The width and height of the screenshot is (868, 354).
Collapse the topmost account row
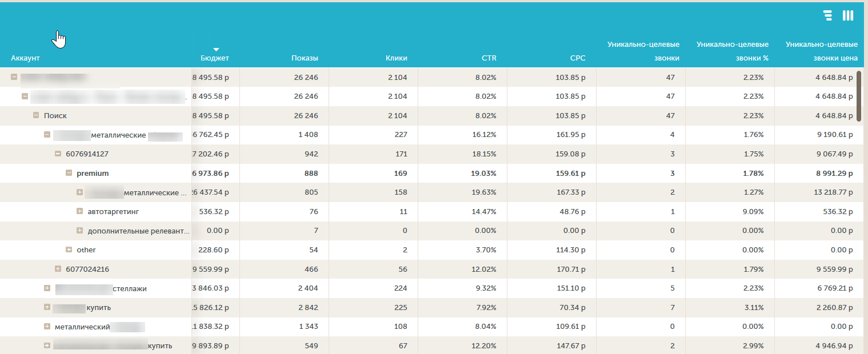pyautogui.click(x=14, y=77)
